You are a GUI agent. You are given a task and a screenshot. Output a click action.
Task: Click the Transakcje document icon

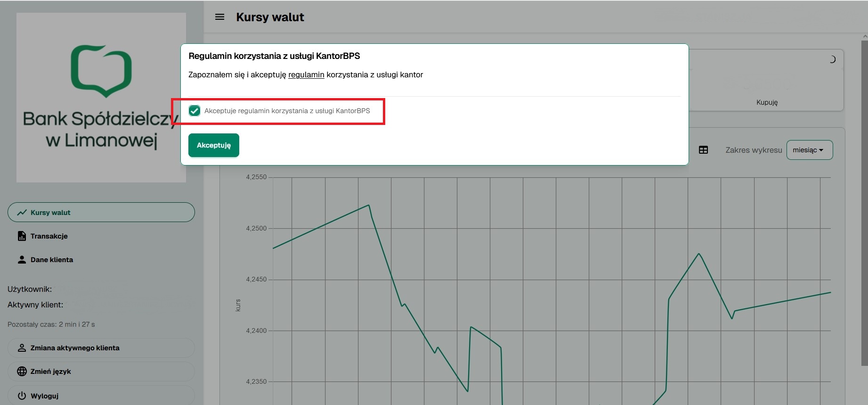(x=22, y=236)
